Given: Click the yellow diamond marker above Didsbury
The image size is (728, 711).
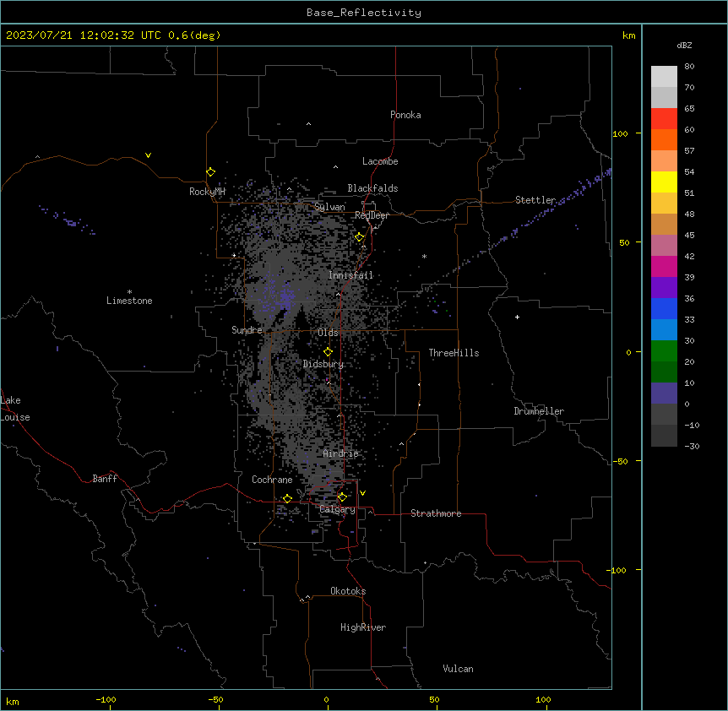Looking at the screenshot, I should (328, 352).
